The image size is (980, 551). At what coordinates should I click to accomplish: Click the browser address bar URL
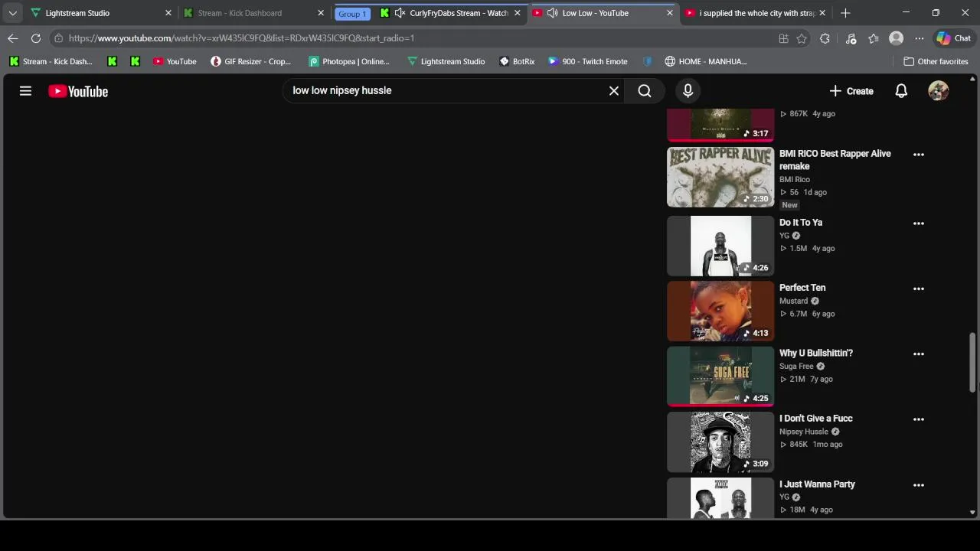(x=241, y=38)
